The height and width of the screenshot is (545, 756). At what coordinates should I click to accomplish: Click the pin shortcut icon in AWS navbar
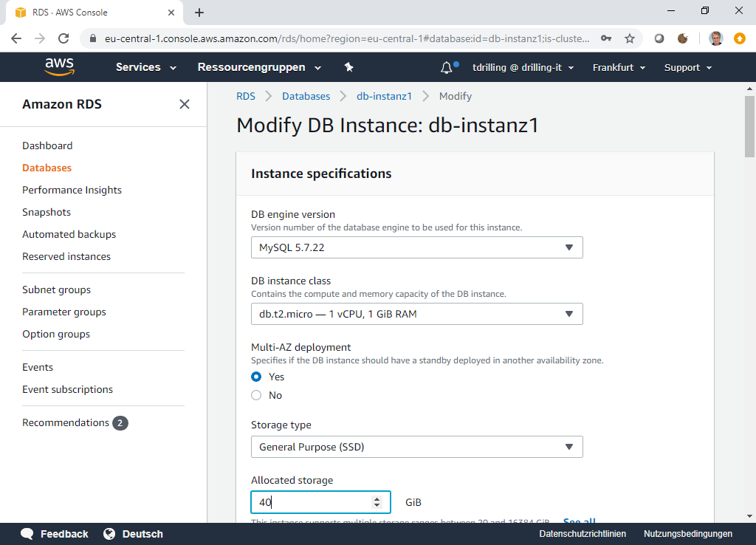tap(349, 67)
